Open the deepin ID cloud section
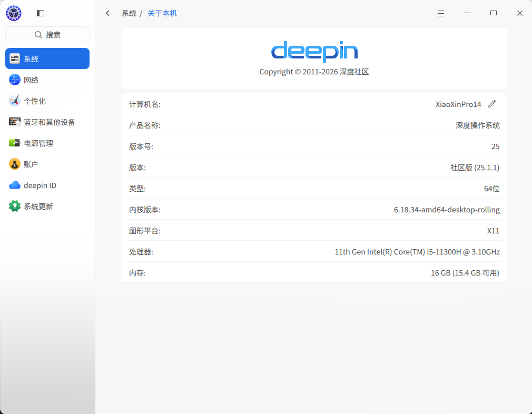 47,185
